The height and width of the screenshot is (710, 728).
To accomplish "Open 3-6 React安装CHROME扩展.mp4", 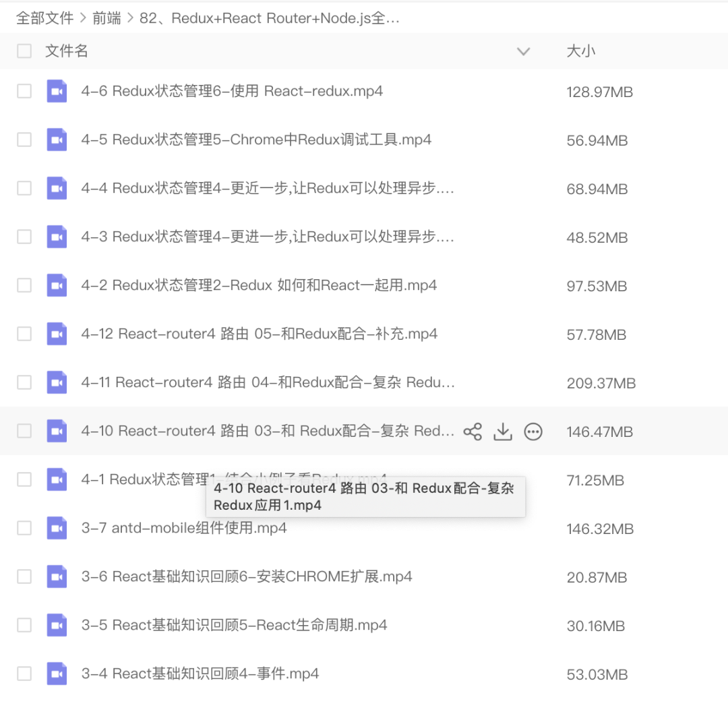I will 247,576.
